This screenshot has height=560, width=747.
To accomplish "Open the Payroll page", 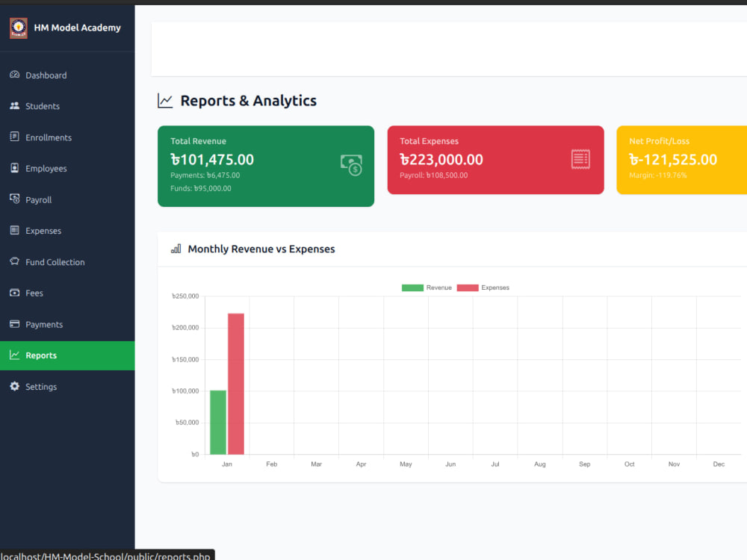I will 67,200.
